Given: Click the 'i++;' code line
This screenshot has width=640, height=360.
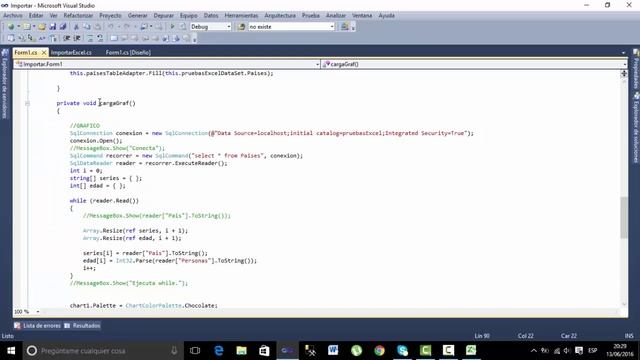Looking at the screenshot, I should pos(89,268).
